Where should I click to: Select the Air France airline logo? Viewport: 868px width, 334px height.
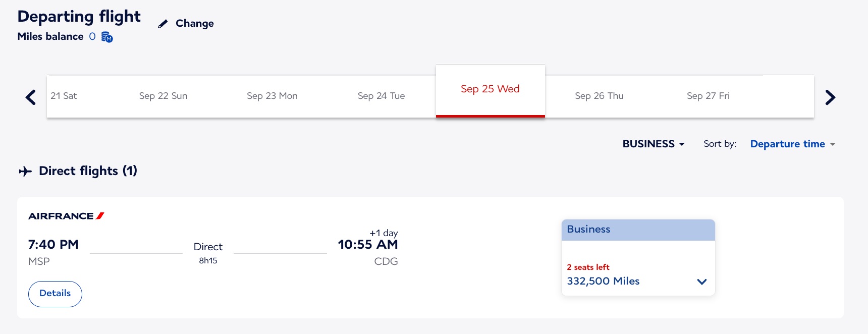coord(66,215)
